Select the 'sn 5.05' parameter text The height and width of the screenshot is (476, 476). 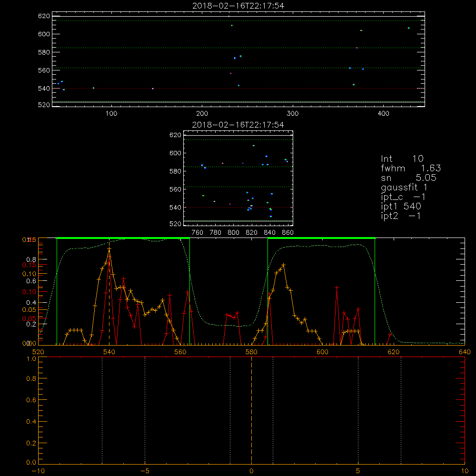tap(408, 178)
